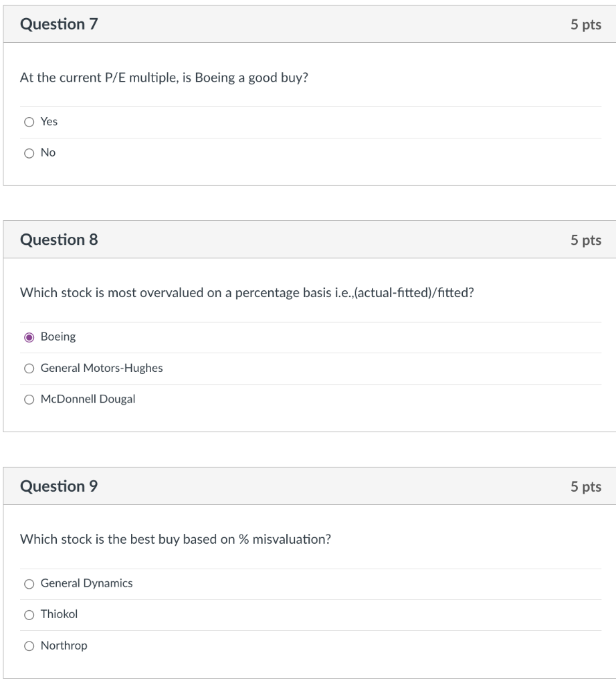The image size is (616, 685).
Task: Click the most overvalued stock question text
Action: pyautogui.click(x=247, y=292)
